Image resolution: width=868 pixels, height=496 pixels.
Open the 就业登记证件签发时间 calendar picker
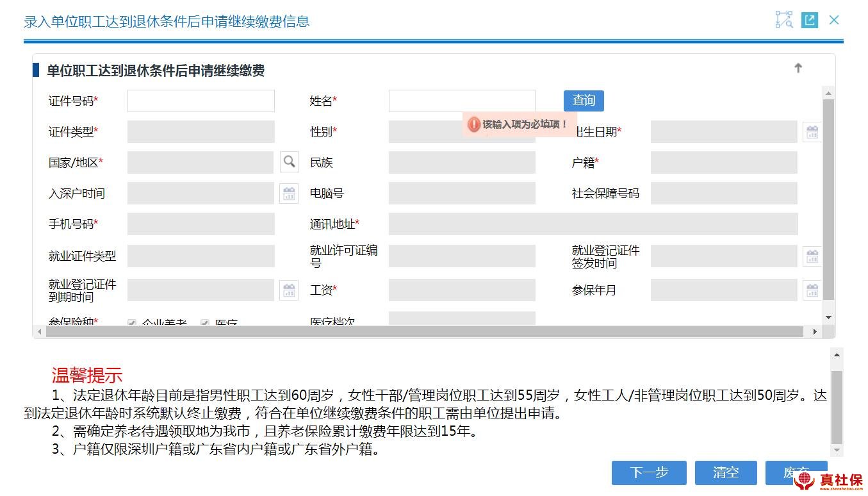[812, 257]
